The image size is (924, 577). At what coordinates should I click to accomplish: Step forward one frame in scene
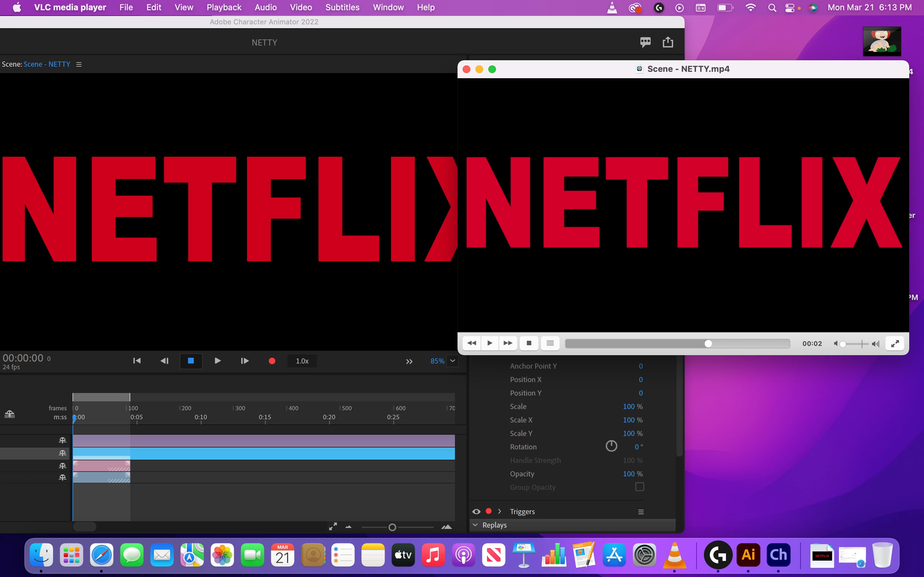245,361
